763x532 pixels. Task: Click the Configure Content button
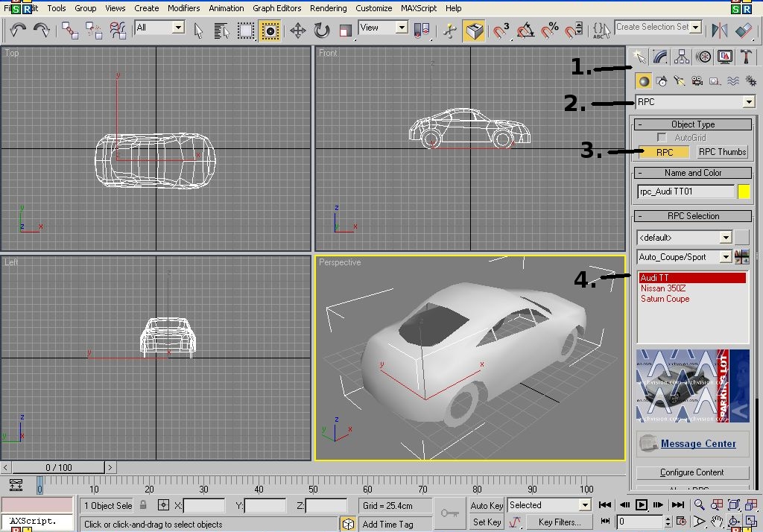(692, 472)
